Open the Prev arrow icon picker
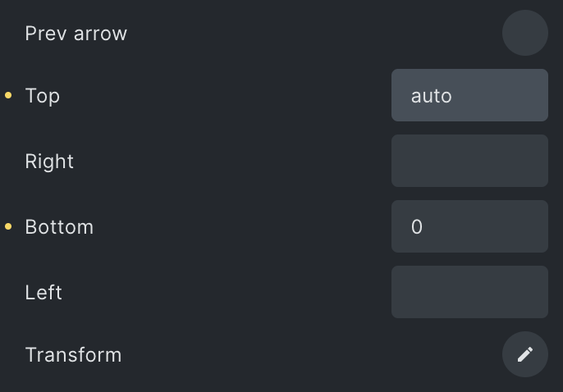Screen dimensions: 563x392 (x=525, y=33)
